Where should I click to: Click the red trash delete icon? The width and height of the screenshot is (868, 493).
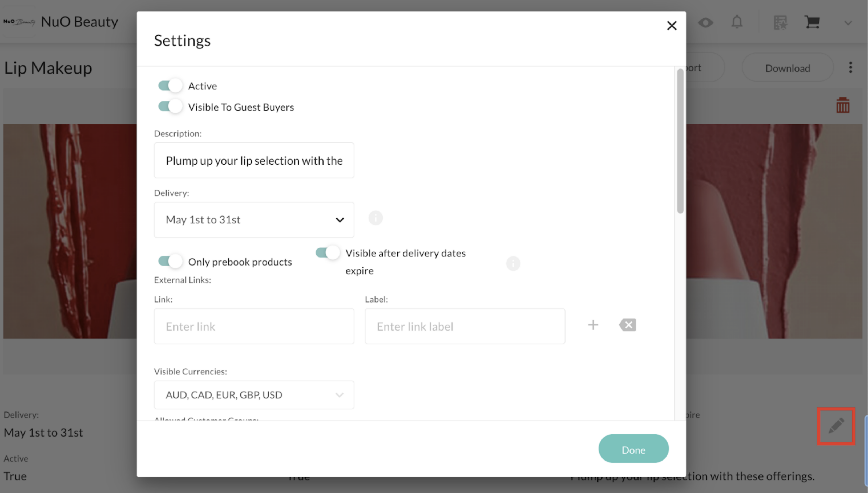(x=843, y=105)
